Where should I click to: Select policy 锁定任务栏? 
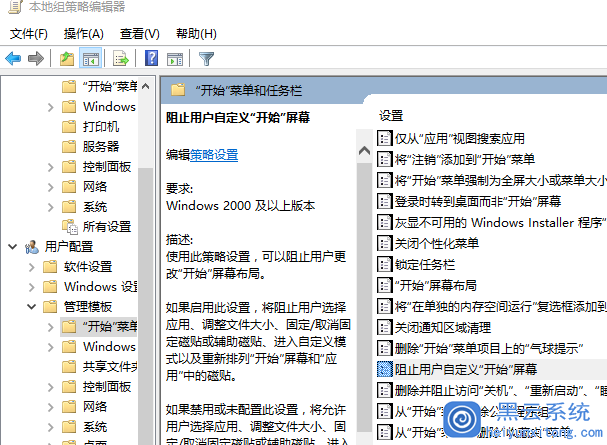tap(425, 265)
